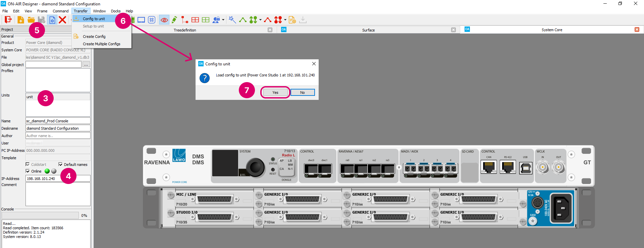Choose Create Config from Transfer menu

pyautogui.click(x=94, y=37)
